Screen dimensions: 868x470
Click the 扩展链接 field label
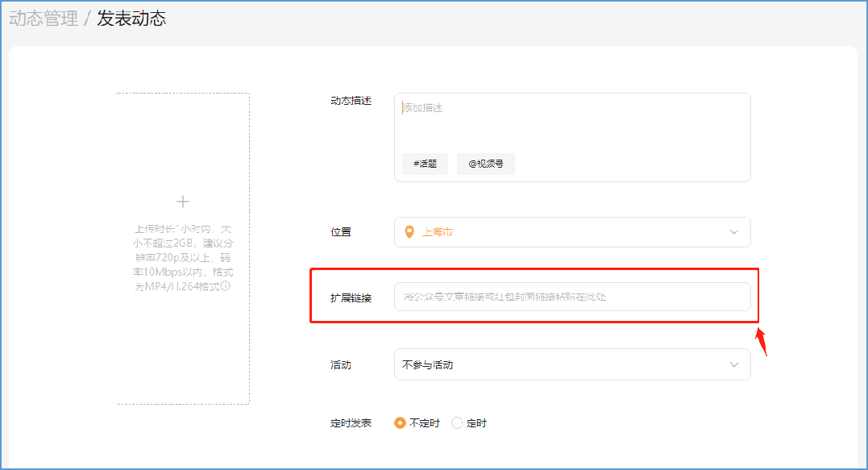351,298
